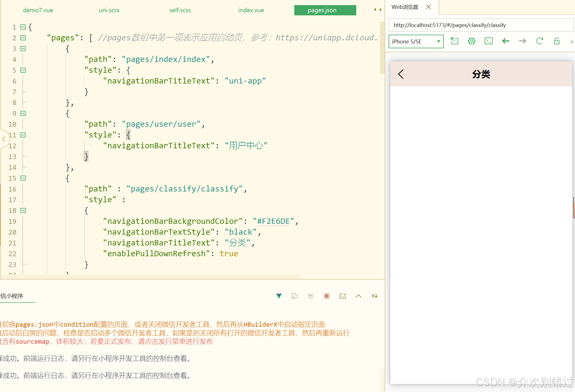The height and width of the screenshot is (392, 575).
Task: Toggle the browser lock icon
Action: point(557,41)
